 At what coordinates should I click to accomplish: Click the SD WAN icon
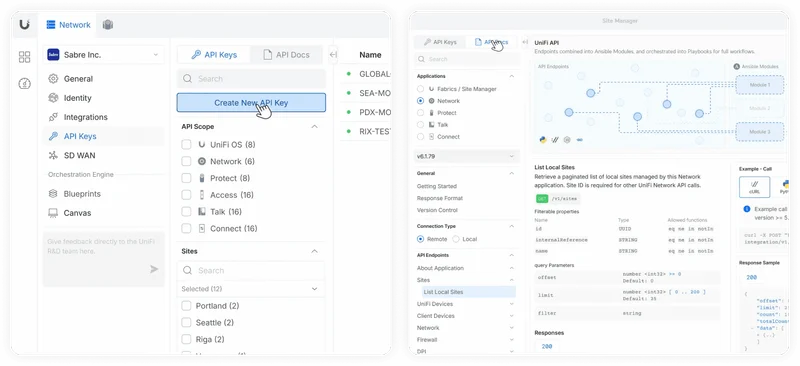[53, 155]
